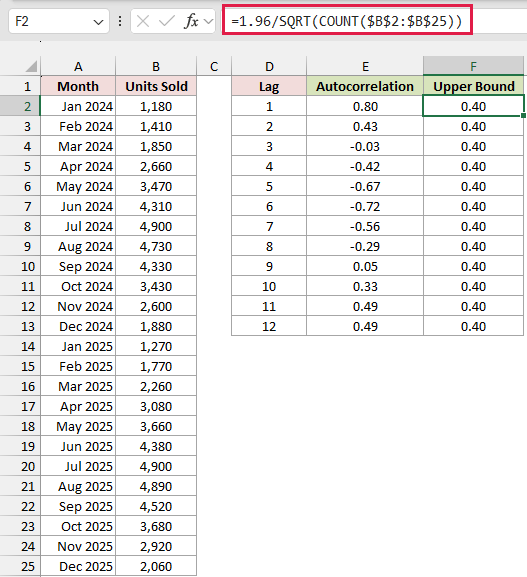Click the -0.72 autocorrelation cell

365,206
